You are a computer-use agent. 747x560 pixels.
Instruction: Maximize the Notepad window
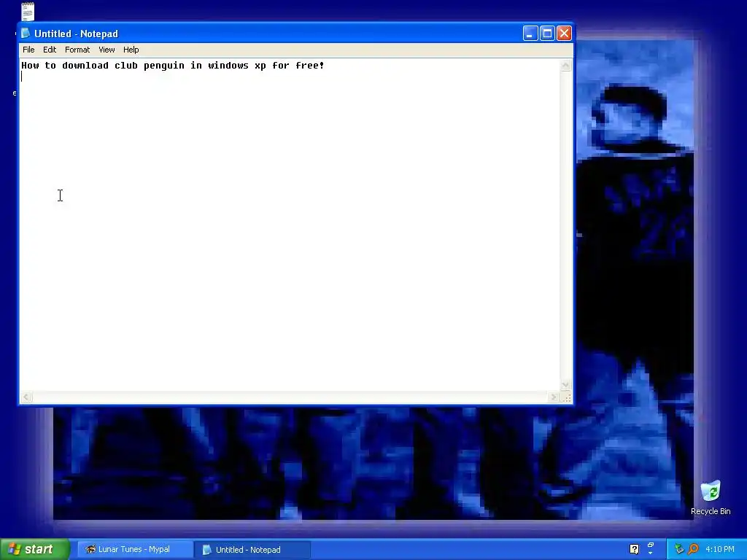[547, 34]
